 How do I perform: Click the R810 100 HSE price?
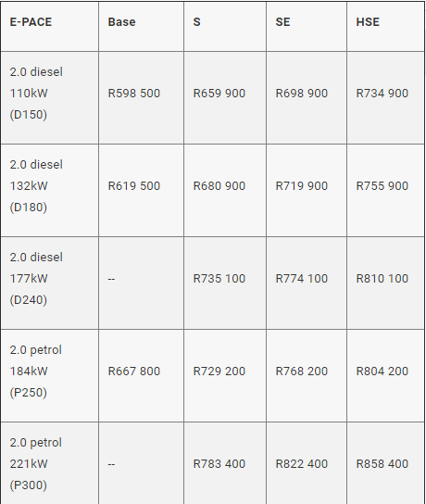click(382, 278)
